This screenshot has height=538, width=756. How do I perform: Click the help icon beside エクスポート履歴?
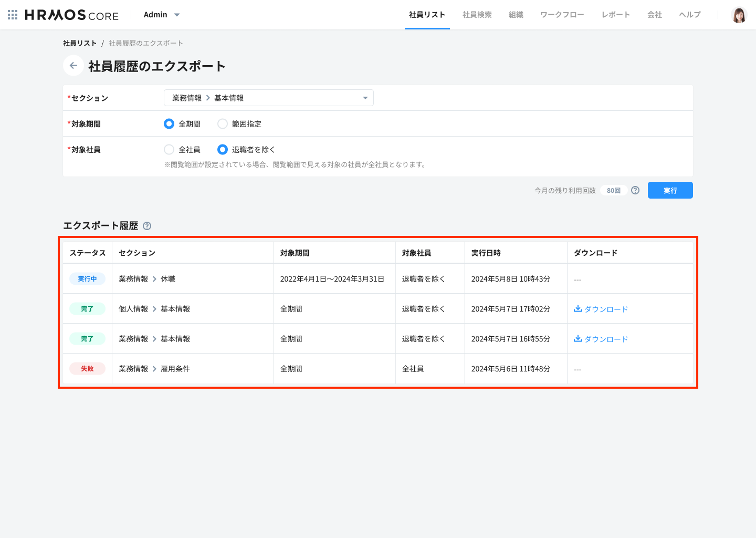(x=147, y=225)
